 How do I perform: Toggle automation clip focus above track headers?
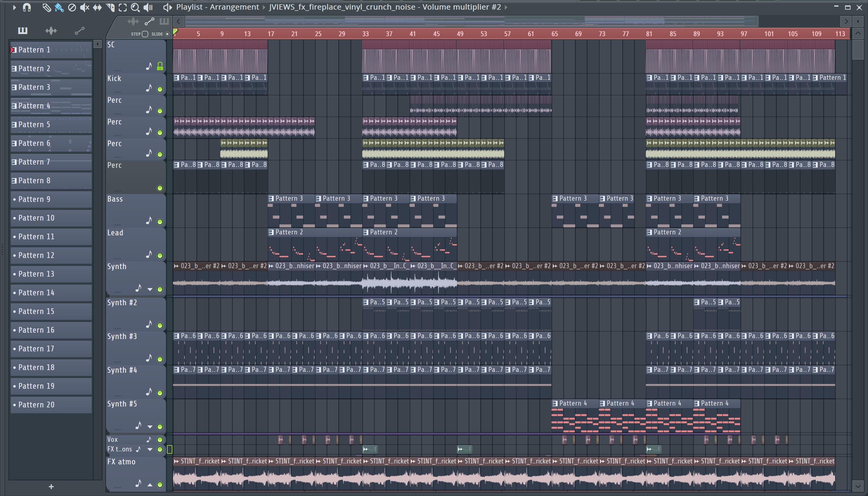[x=149, y=22]
